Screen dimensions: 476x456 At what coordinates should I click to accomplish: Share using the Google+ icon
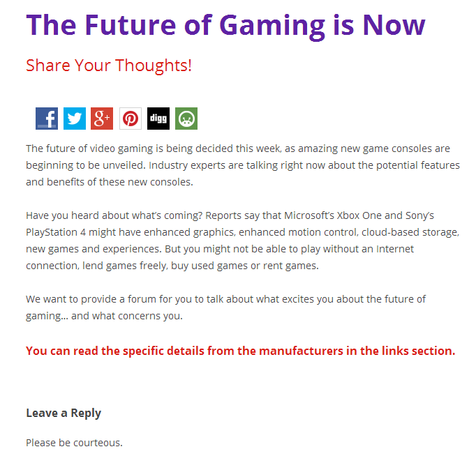[102, 119]
